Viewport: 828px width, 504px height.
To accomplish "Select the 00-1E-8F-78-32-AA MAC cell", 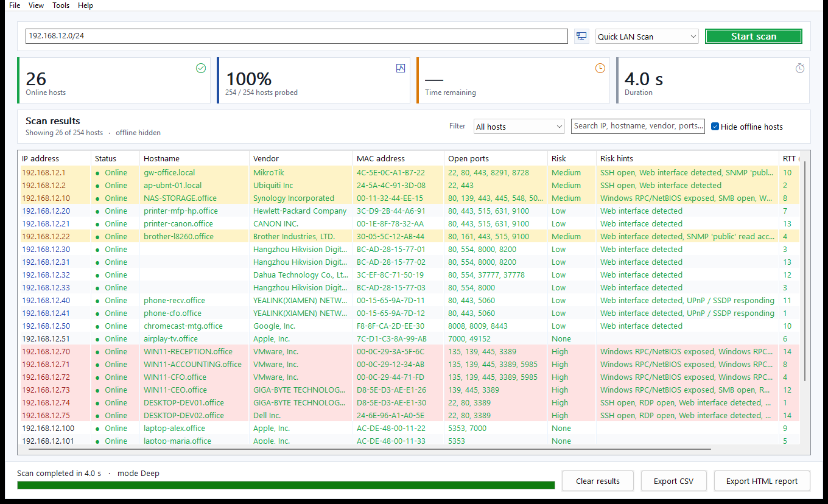I will (x=398, y=223).
